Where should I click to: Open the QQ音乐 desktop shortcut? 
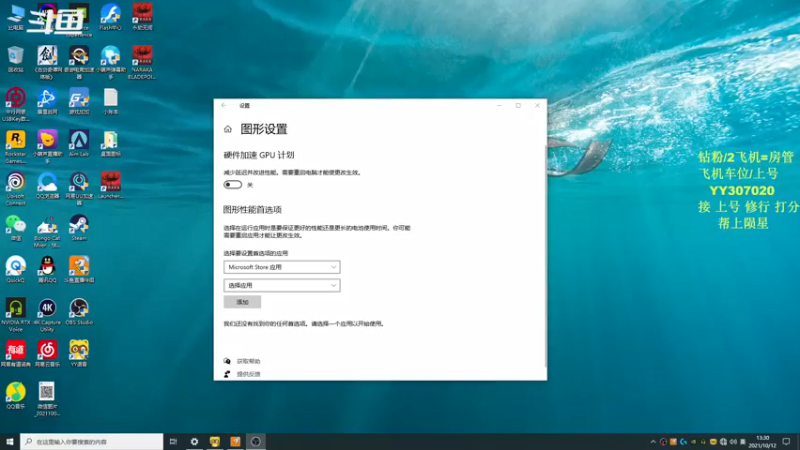coord(15,396)
